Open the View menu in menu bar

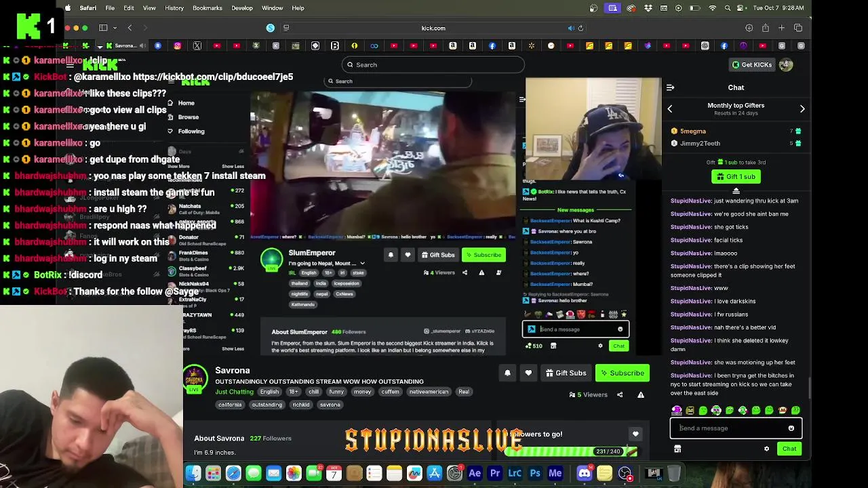(x=149, y=8)
